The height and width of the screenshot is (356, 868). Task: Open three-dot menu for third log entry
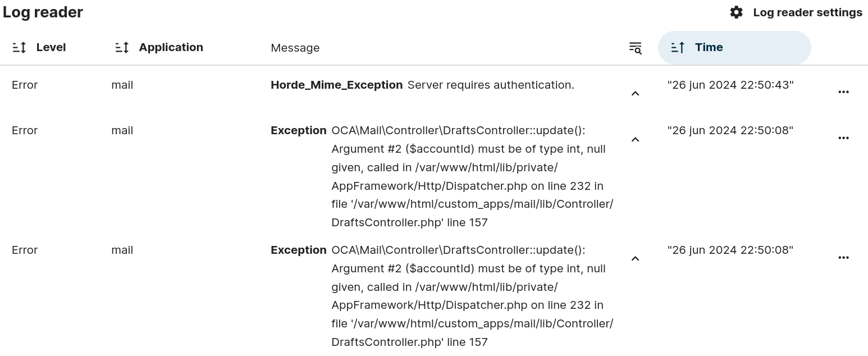pyautogui.click(x=843, y=258)
